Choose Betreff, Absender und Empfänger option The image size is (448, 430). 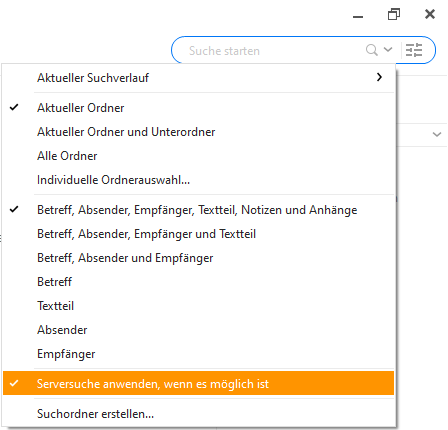(x=198, y=258)
